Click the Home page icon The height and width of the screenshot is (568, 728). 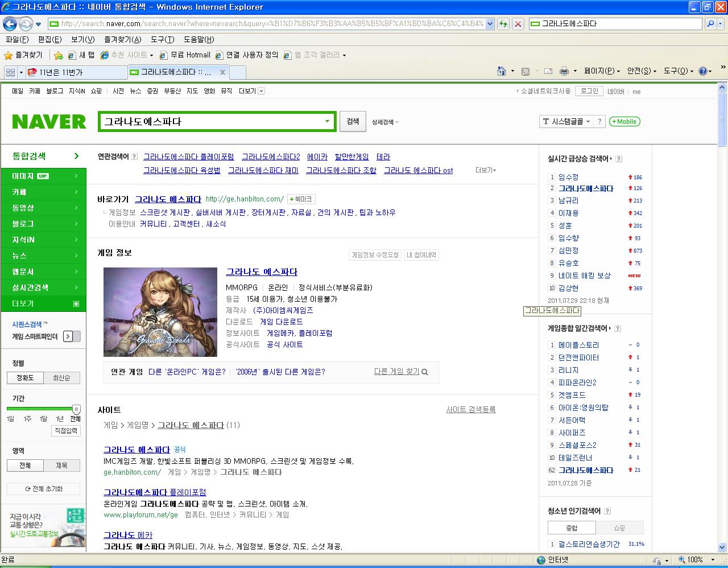click(x=501, y=71)
